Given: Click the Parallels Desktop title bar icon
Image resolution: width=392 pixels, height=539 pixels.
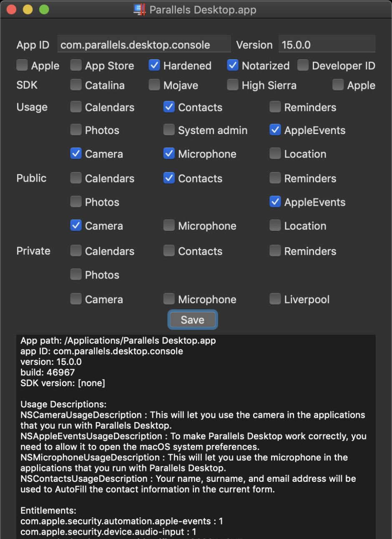Looking at the screenshot, I should click(x=140, y=9).
